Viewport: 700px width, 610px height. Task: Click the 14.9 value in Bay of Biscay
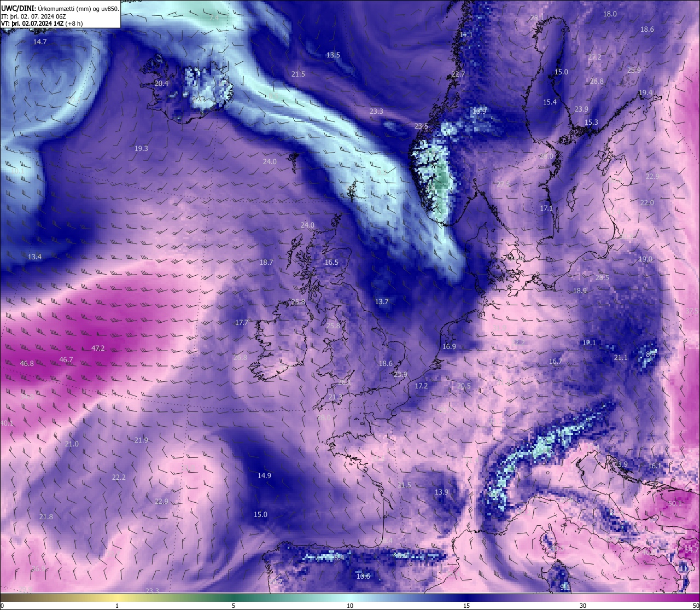coord(264,475)
